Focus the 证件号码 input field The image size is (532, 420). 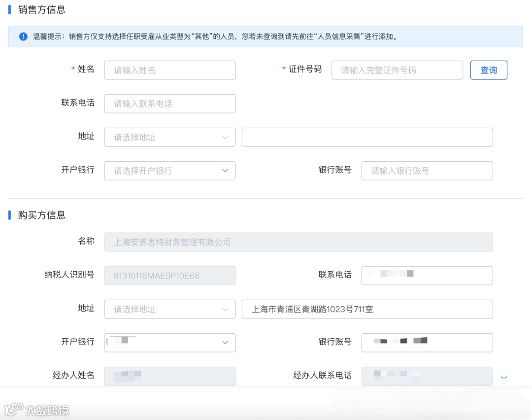pyautogui.click(x=397, y=70)
